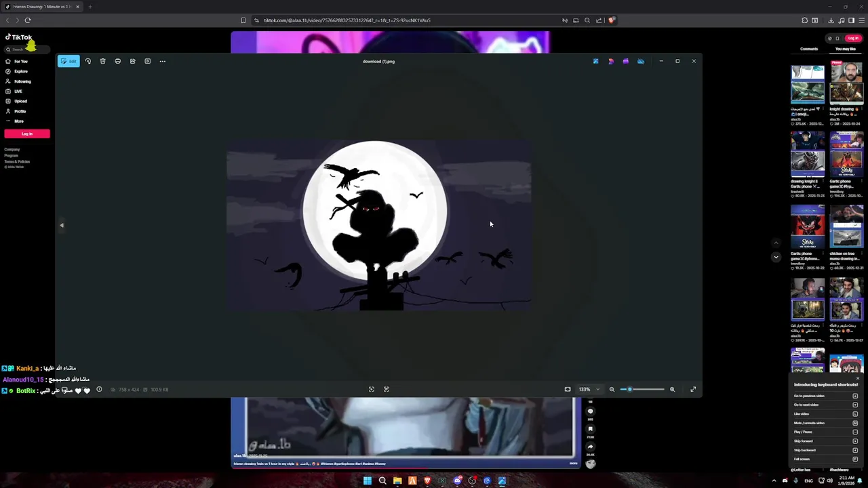Open Windows Start menu
The width and height of the screenshot is (868, 488).
tap(368, 481)
